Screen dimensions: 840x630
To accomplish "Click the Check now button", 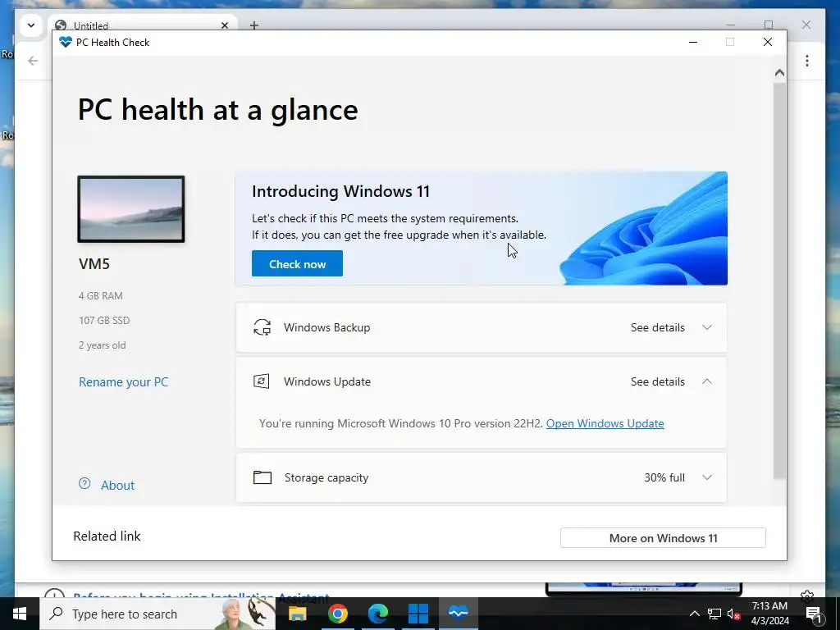I will pyautogui.click(x=297, y=263).
